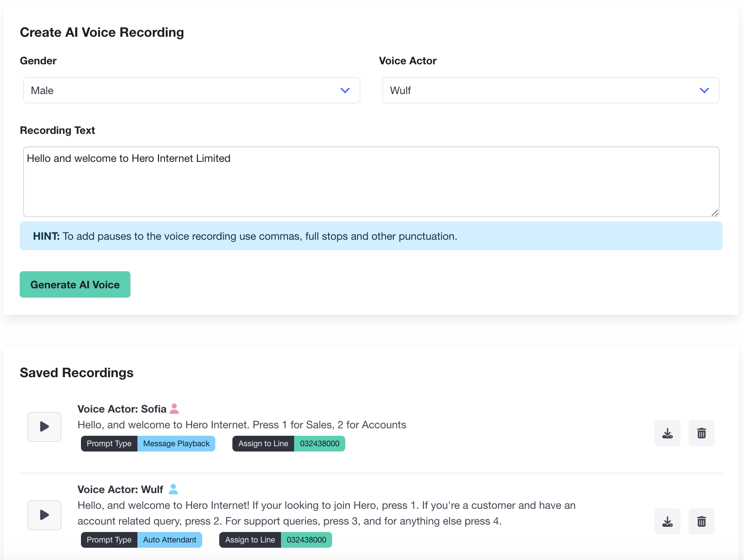Play Sofia's saved voice recording
The height and width of the screenshot is (560, 744).
[x=44, y=427]
